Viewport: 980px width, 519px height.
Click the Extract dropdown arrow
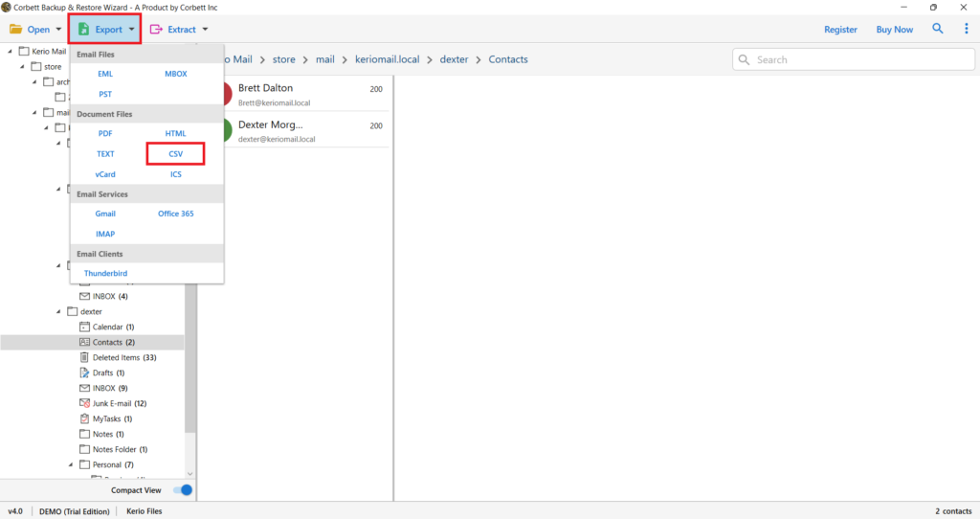coord(205,30)
